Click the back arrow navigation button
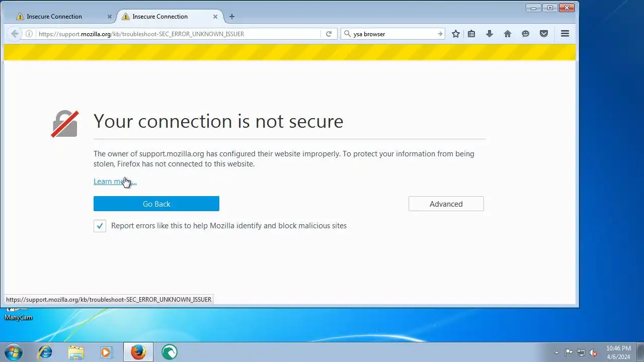The height and width of the screenshot is (362, 644). coord(15,34)
